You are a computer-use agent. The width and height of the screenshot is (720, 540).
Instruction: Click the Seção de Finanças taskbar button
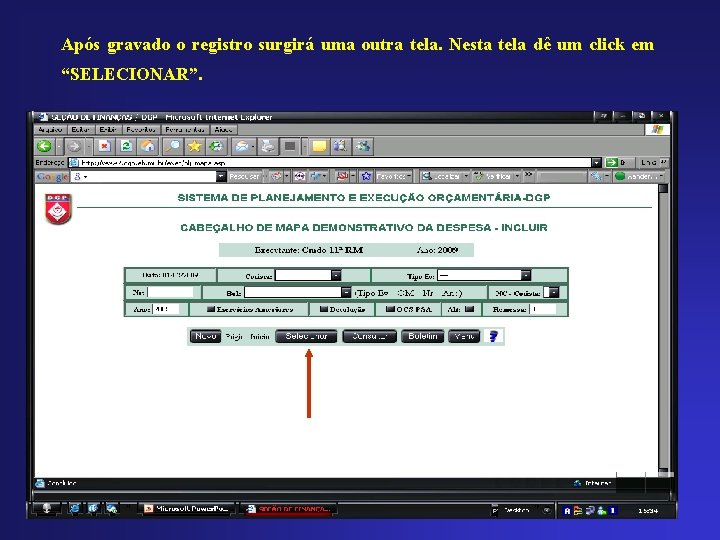289,509
